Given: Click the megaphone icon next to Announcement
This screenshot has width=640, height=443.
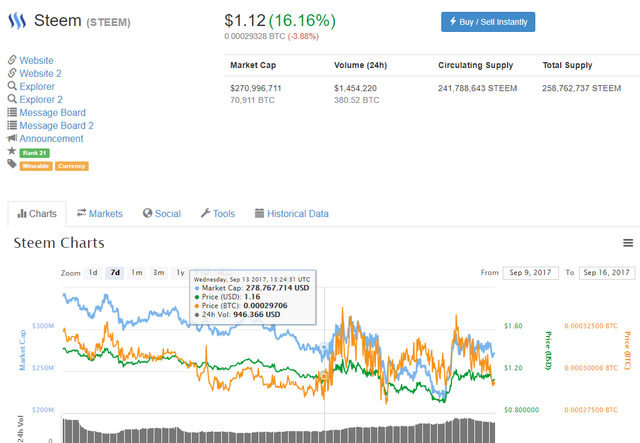Looking at the screenshot, I should click(12, 138).
